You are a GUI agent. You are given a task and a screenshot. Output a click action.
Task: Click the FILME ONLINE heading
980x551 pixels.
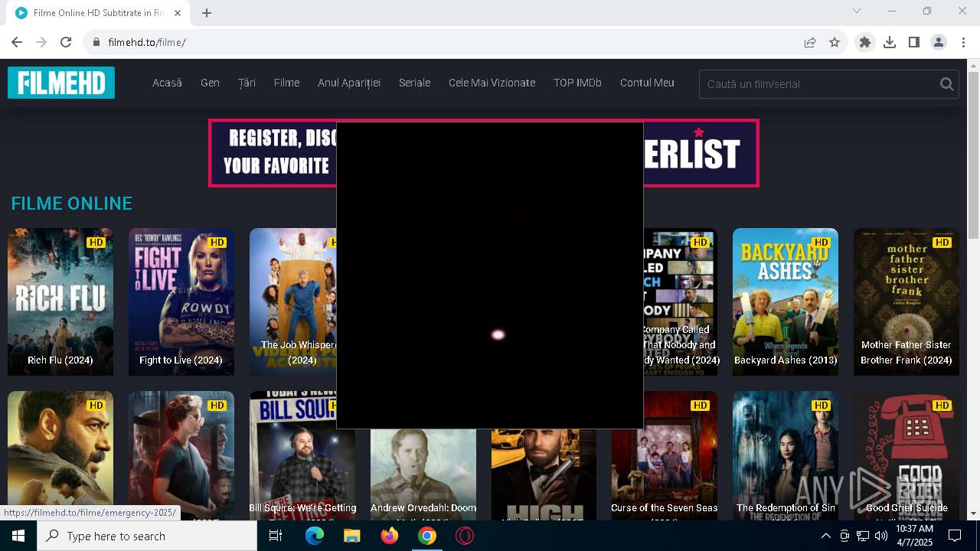(72, 204)
